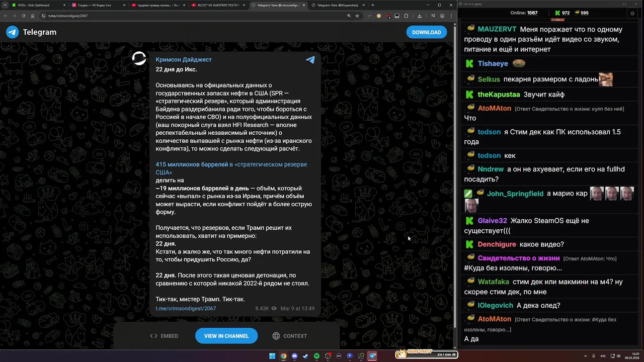Viewport: 644px width, 362px height.
Task: Open the Windows Start button
Action: click(x=272, y=356)
